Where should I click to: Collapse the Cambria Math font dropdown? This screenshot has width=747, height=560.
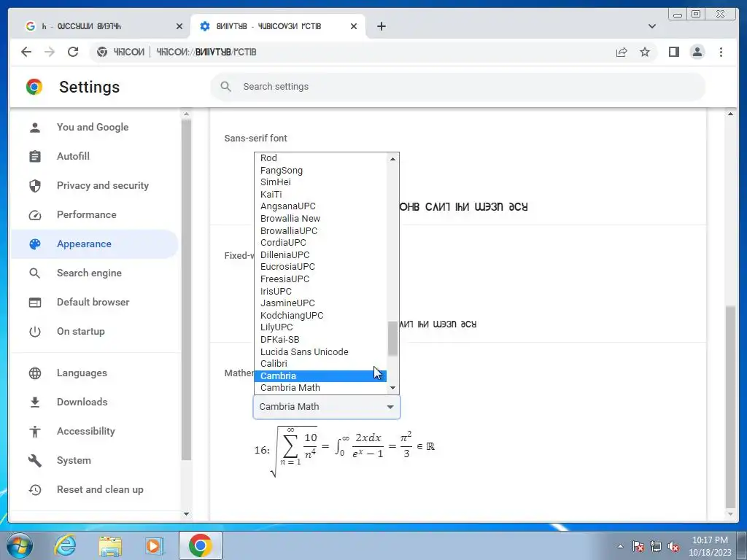(x=326, y=407)
